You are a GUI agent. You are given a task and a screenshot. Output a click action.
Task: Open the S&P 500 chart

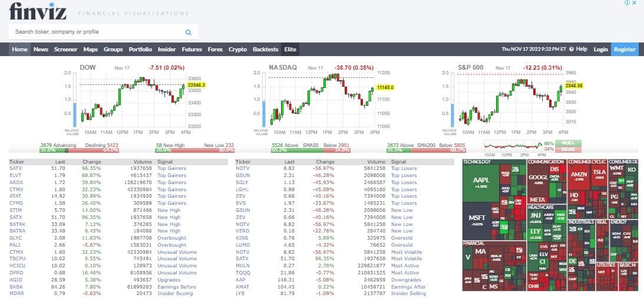click(x=512, y=100)
